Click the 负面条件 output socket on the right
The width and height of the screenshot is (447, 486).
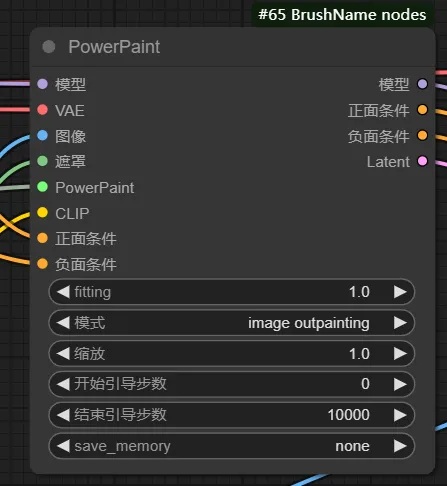click(x=422, y=135)
